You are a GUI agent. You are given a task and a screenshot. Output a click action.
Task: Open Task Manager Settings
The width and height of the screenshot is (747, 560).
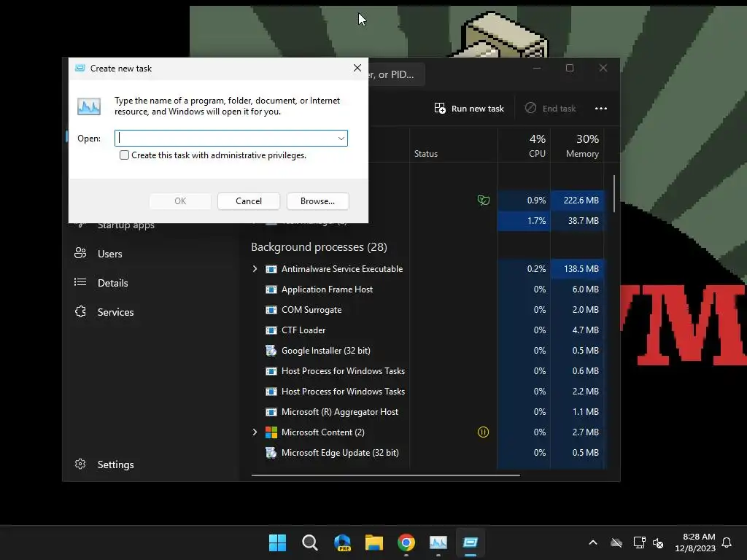coord(115,464)
